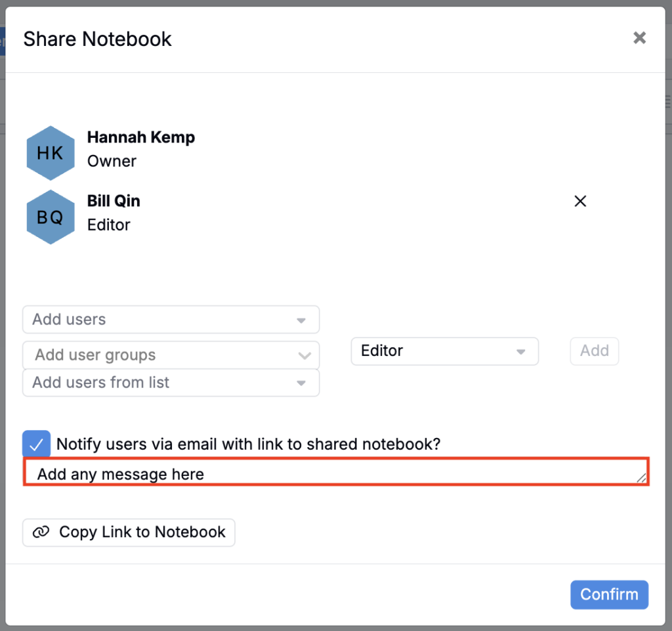Click the chain link icon beside Copy Link

(41, 533)
